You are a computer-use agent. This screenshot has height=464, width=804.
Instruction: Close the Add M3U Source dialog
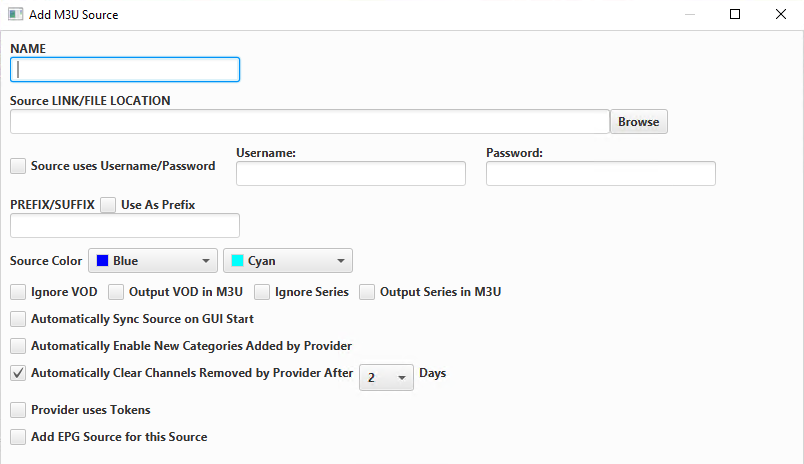781,14
